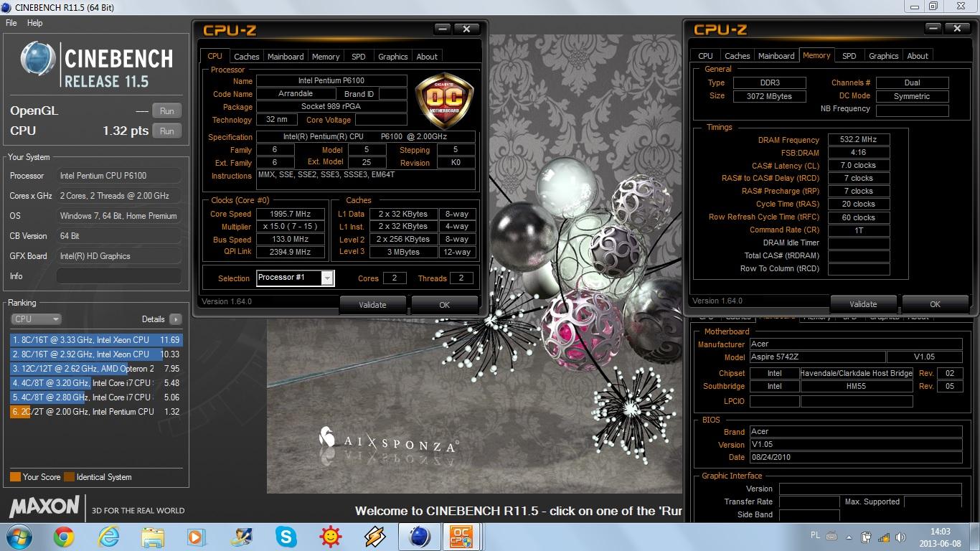Open CPU tab in right CPU-Z window

[706, 56]
